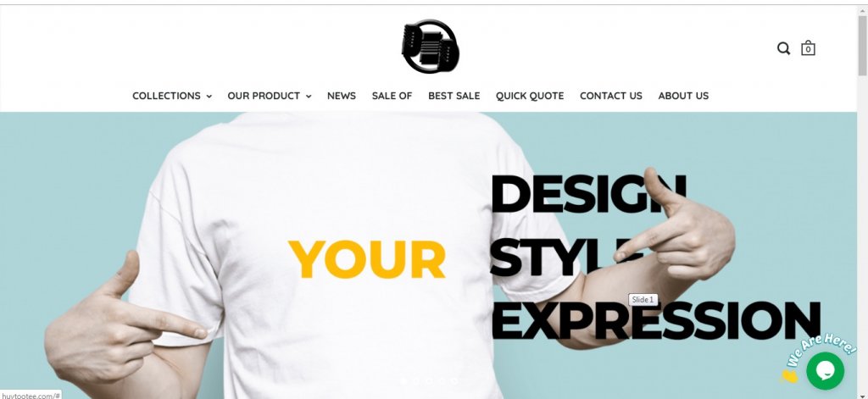Go to CONTACT US
The width and height of the screenshot is (868, 399).
[x=611, y=96]
